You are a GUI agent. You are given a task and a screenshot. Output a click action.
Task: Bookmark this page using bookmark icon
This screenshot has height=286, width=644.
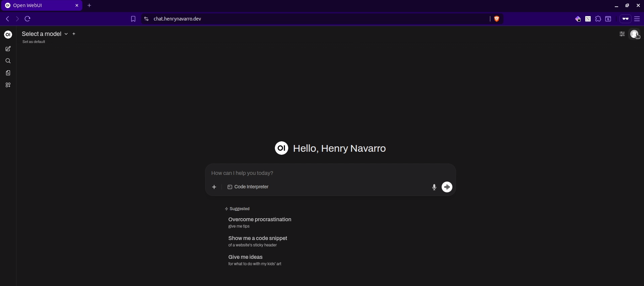click(x=133, y=19)
